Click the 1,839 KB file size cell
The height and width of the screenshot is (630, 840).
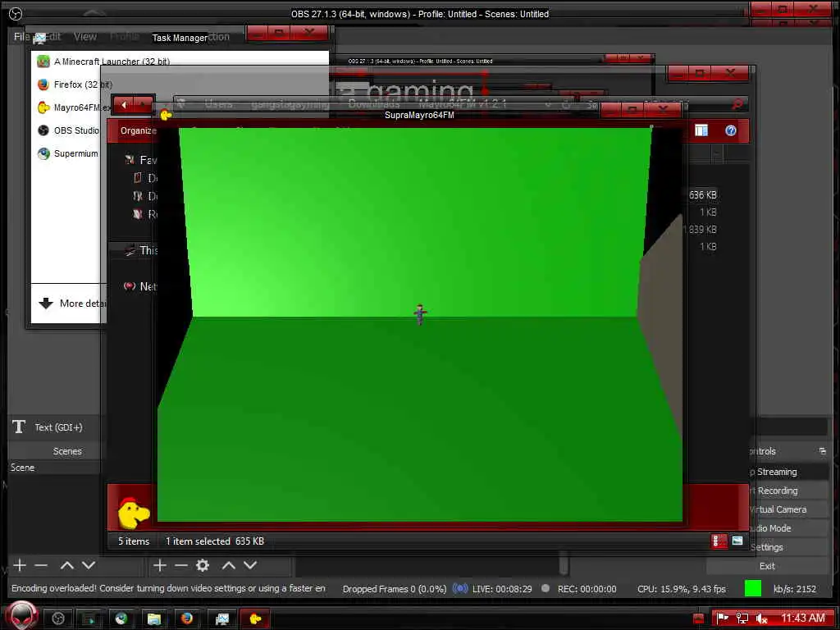701,230
